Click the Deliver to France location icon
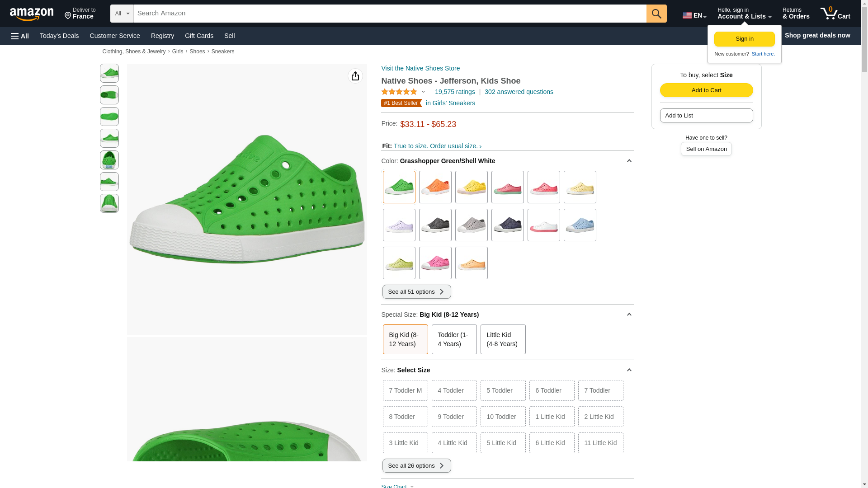This screenshot has width=868, height=488. click(x=68, y=16)
